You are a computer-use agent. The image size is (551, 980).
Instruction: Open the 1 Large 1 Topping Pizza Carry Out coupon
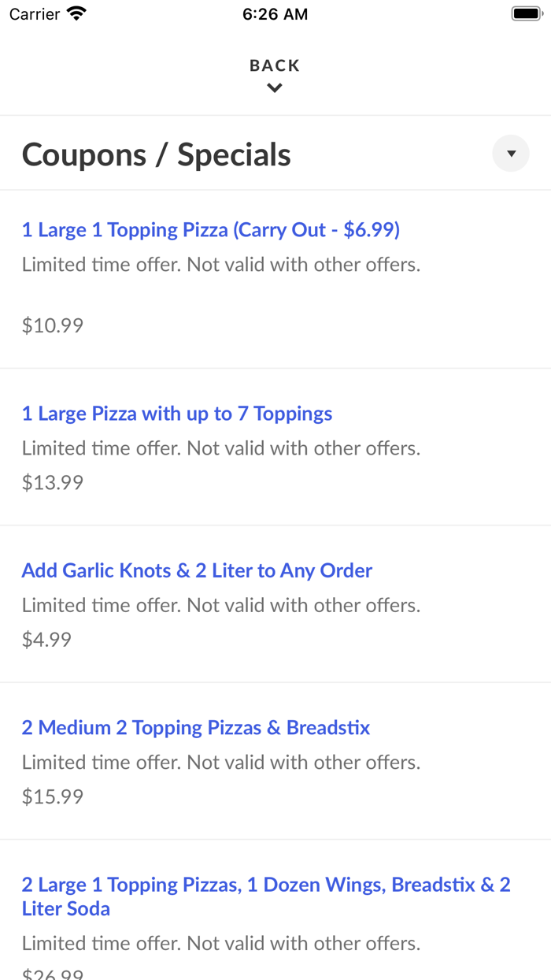click(x=211, y=229)
